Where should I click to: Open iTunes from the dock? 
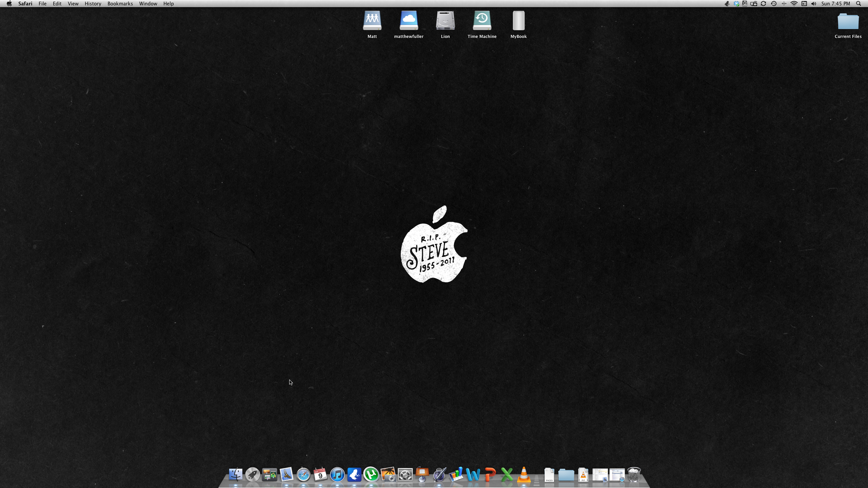(337, 474)
